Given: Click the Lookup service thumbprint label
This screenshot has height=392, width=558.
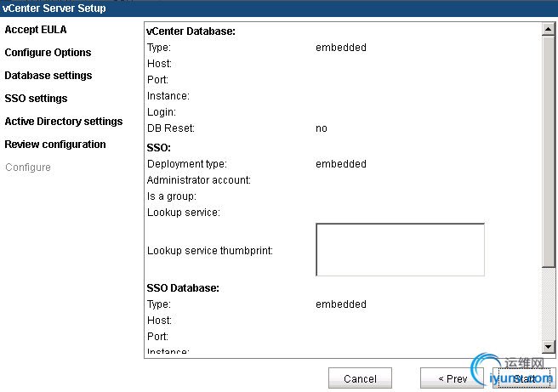Looking at the screenshot, I should [x=210, y=251].
